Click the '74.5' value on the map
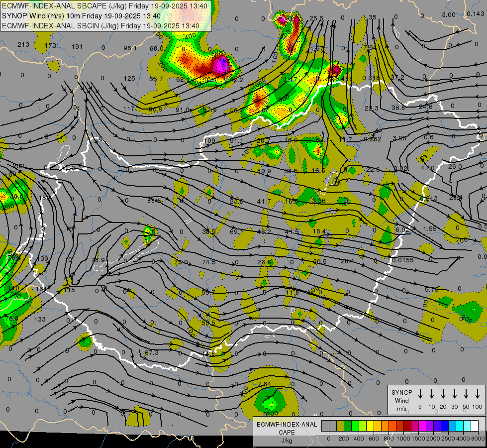 pos(209,262)
